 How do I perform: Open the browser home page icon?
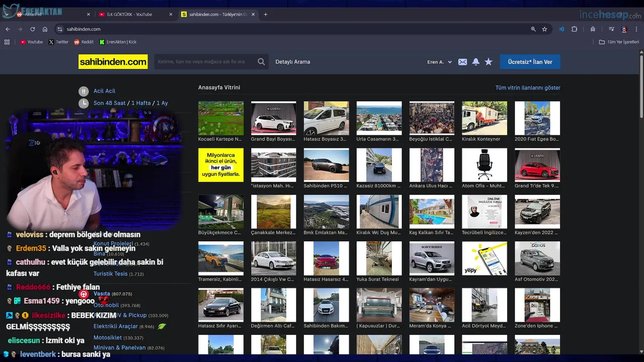point(45,29)
